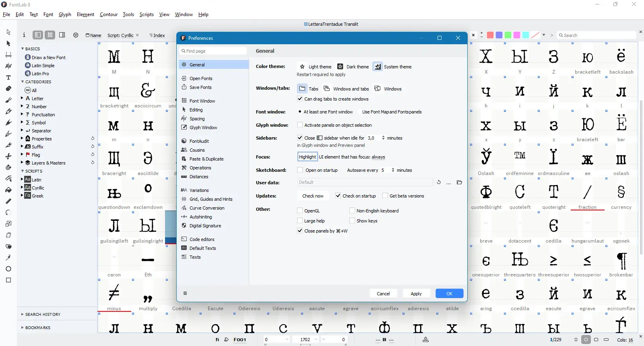Select the Rectangle tool in left toolbar

click(x=8, y=280)
